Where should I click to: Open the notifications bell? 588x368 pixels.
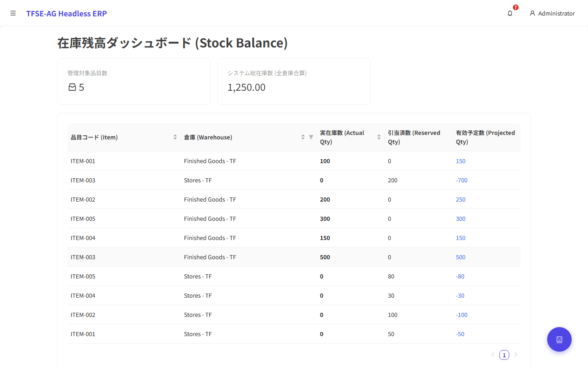[510, 13]
